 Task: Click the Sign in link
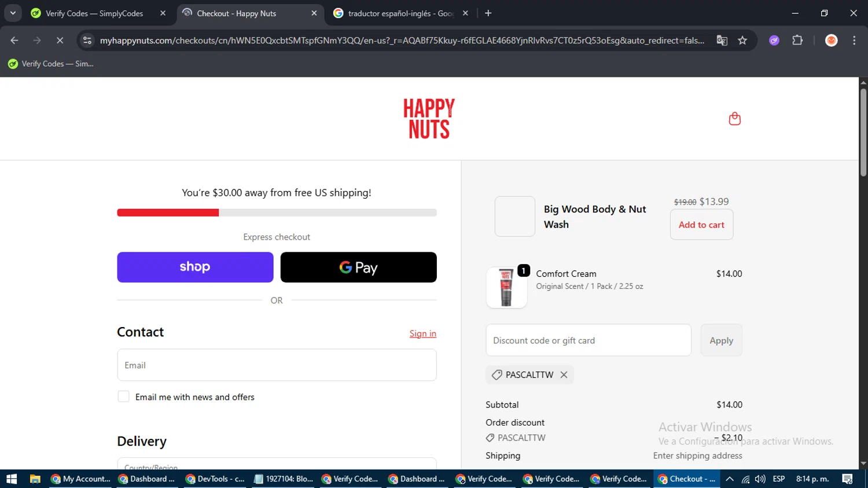click(x=423, y=333)
